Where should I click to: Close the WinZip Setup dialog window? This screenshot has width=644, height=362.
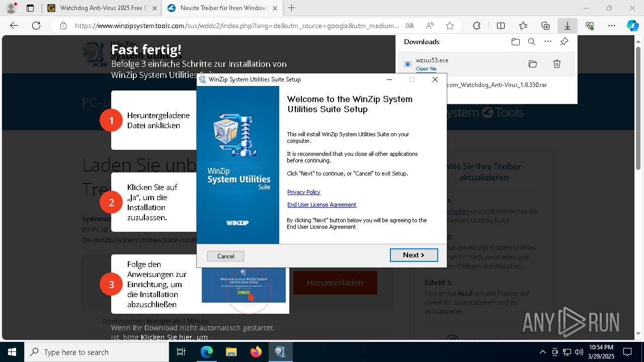click(x=435, y=79)
